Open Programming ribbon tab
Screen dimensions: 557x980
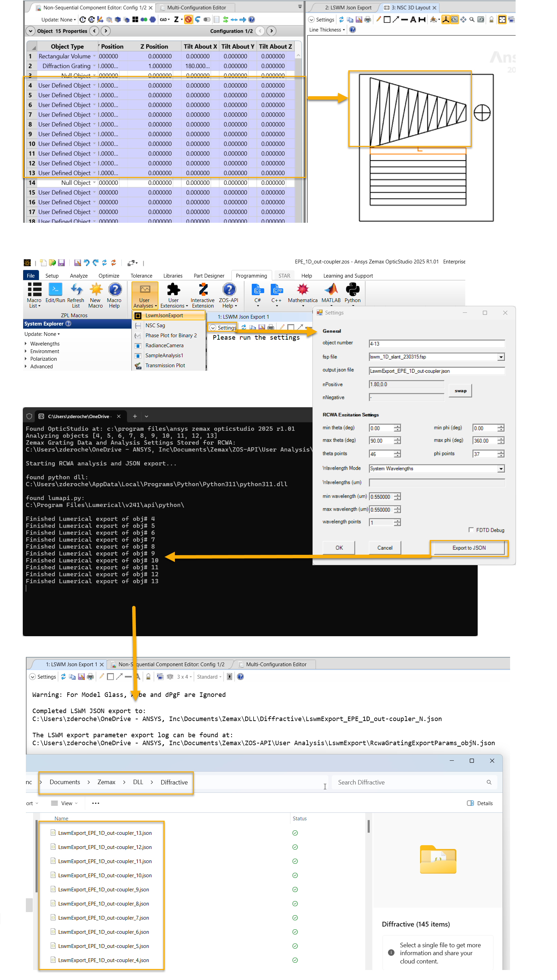pos(251,275)
